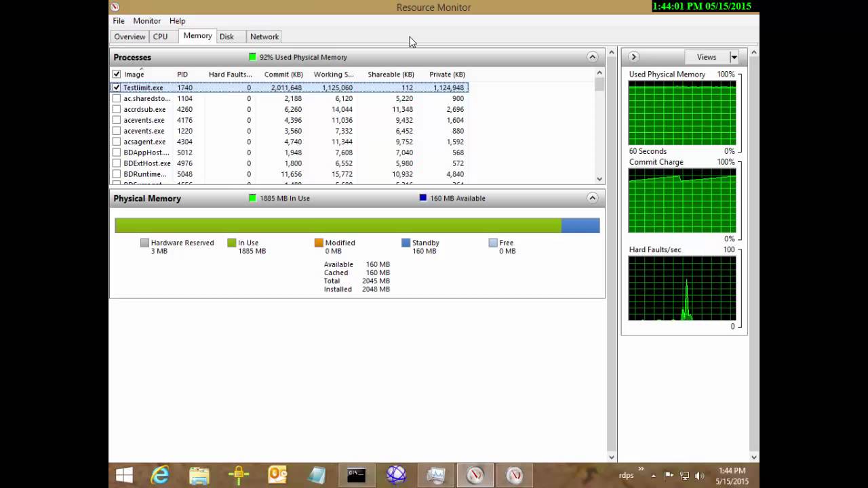Launch Internet Explorer from the taskbar

pos(160,475)
